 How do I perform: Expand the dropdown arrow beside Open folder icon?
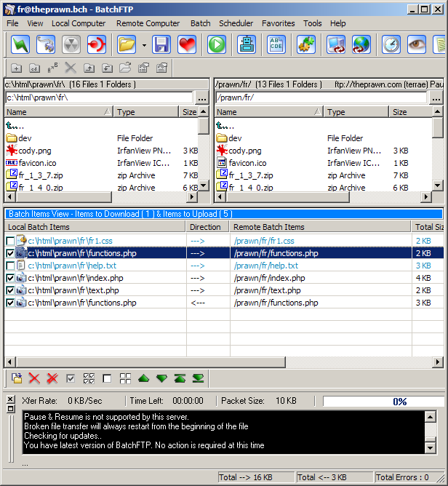pyautogui.click(x=144, y=45)
